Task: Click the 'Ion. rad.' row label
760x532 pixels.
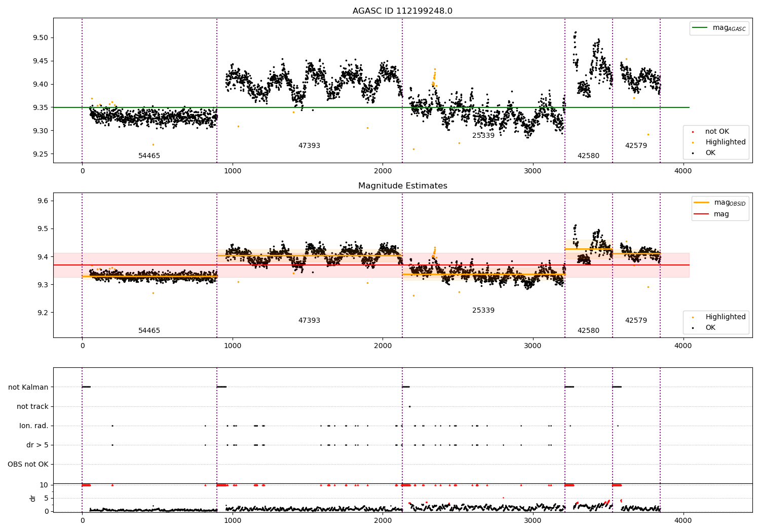Action: click(34, 426)
